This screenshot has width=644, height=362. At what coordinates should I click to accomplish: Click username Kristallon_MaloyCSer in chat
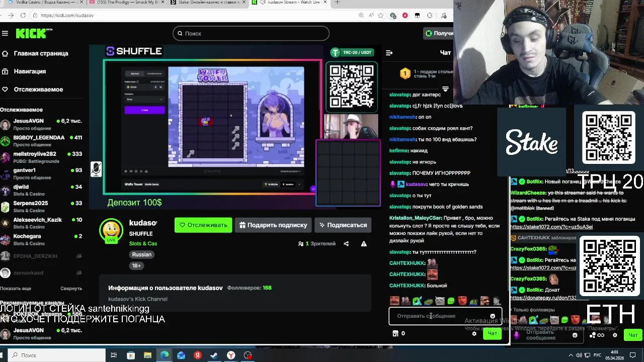point(415,218)
